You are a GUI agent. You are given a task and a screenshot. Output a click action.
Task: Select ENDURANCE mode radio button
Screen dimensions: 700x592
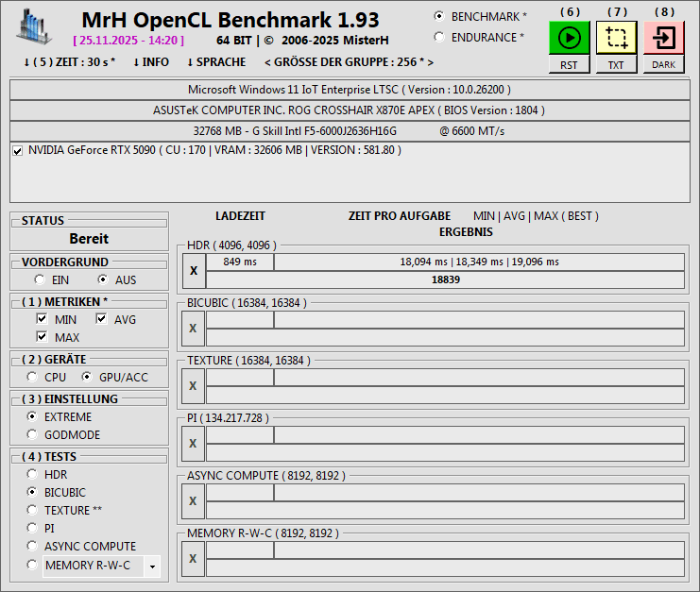pos(439,37)
